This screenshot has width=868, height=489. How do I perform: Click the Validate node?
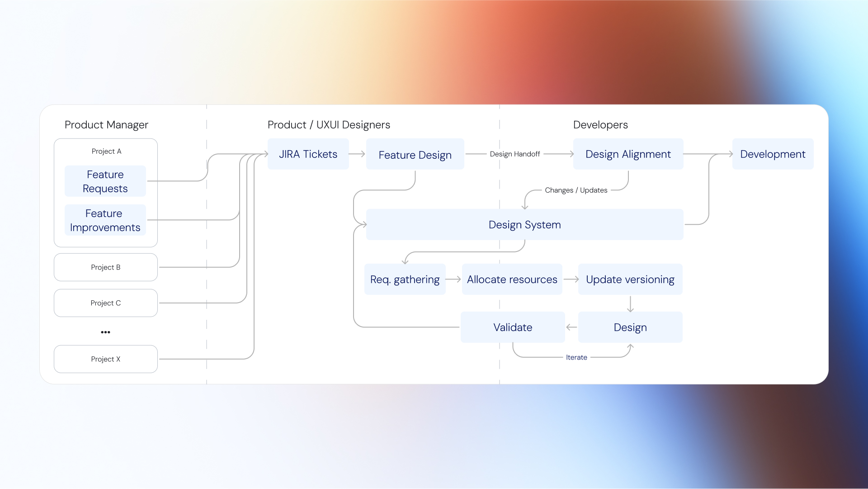(x=513, y=328)
